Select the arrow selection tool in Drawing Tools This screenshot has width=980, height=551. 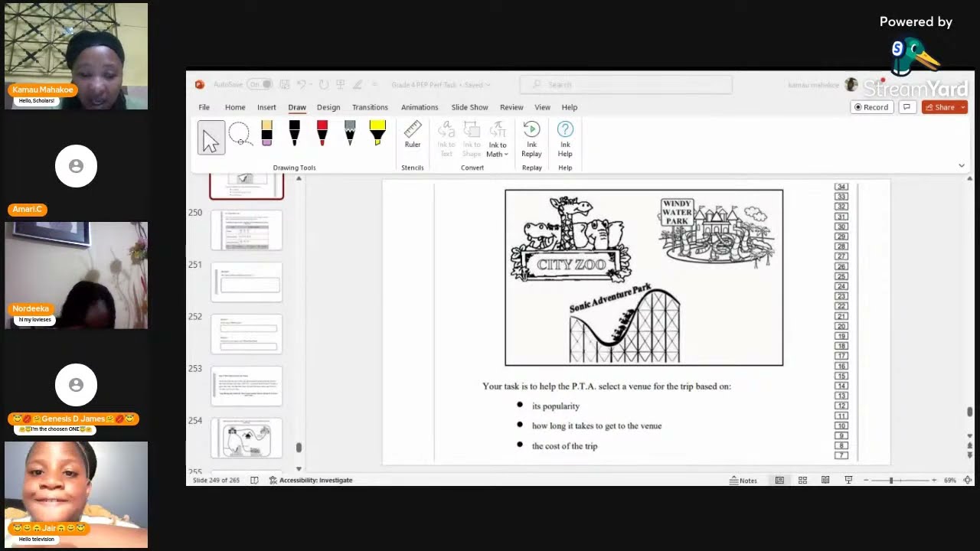[211, 138]
